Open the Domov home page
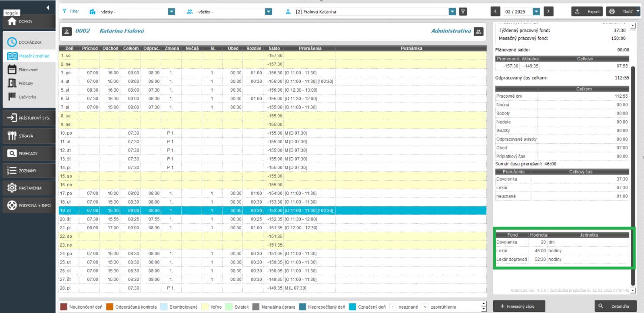This screenshot has width=644, height=313. pos(27,22)
